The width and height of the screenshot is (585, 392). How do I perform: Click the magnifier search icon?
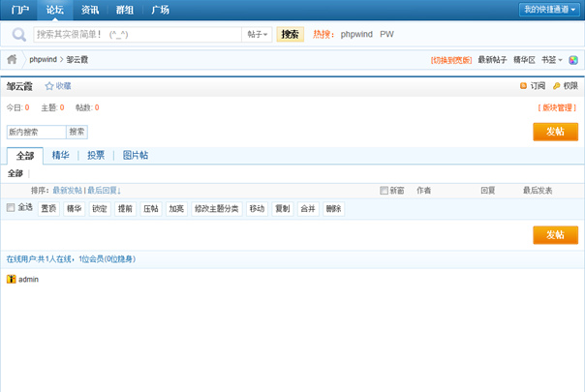point(18,35)
